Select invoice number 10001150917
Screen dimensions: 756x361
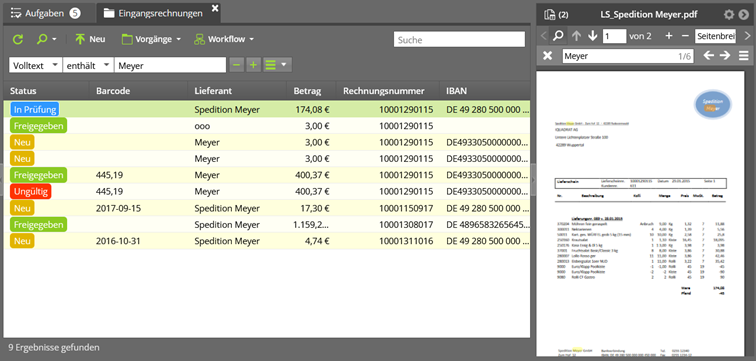(406, 208)
